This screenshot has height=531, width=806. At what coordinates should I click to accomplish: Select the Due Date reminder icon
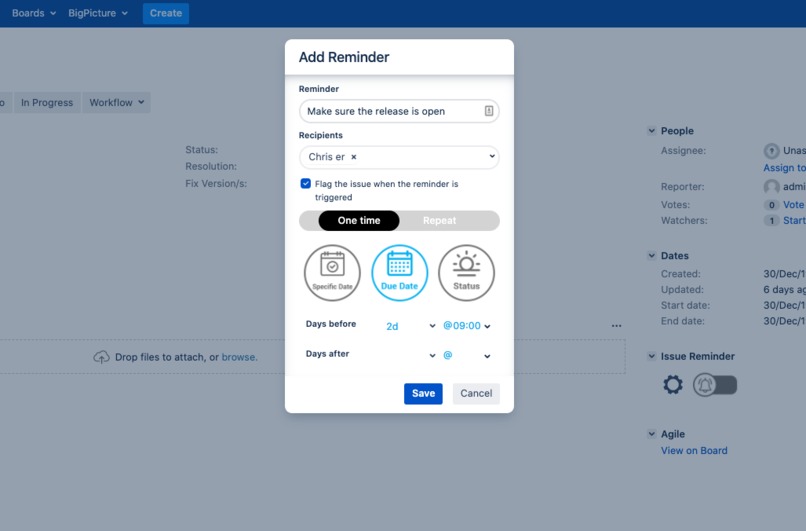click(x=399, y=272)
